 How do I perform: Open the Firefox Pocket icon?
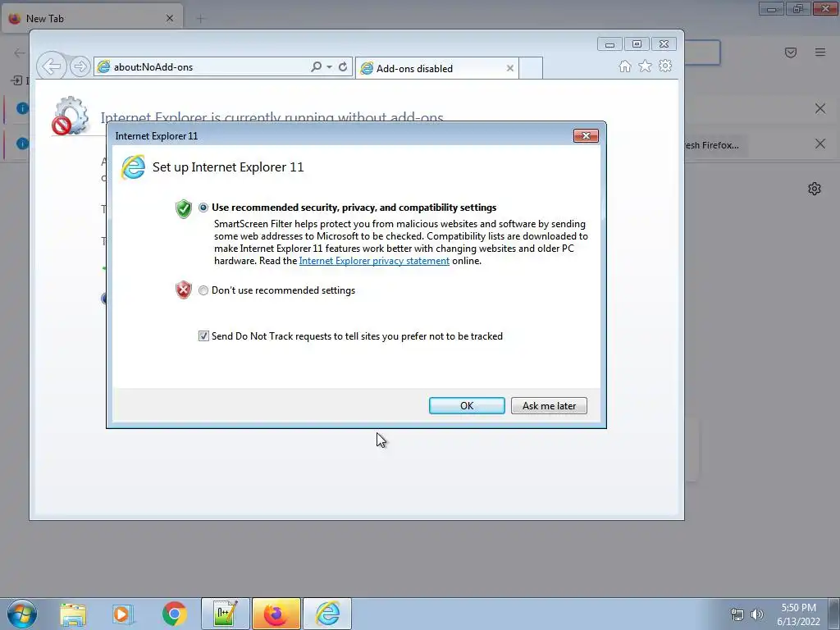pos(791,52)
